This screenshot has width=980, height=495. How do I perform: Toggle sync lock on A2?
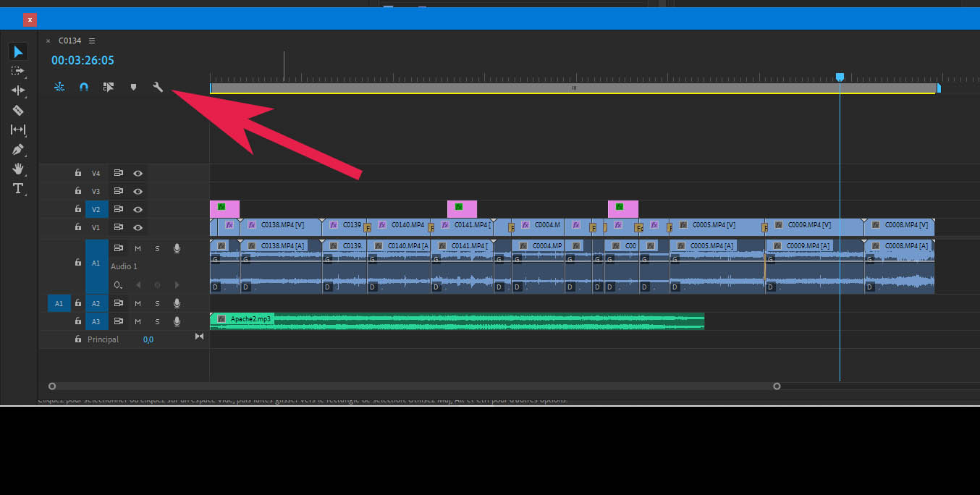(x=118, y=303)
